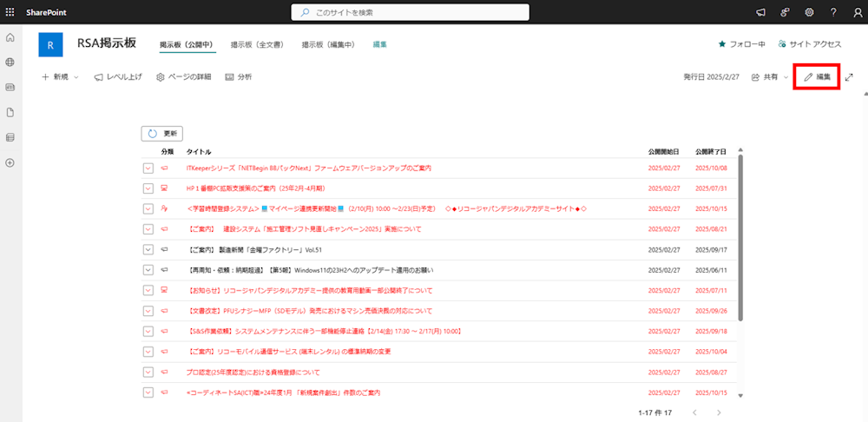Click the category icon of the 学習時間登録システム row
Screen dimensions: 868x422
tap(164, 208)
